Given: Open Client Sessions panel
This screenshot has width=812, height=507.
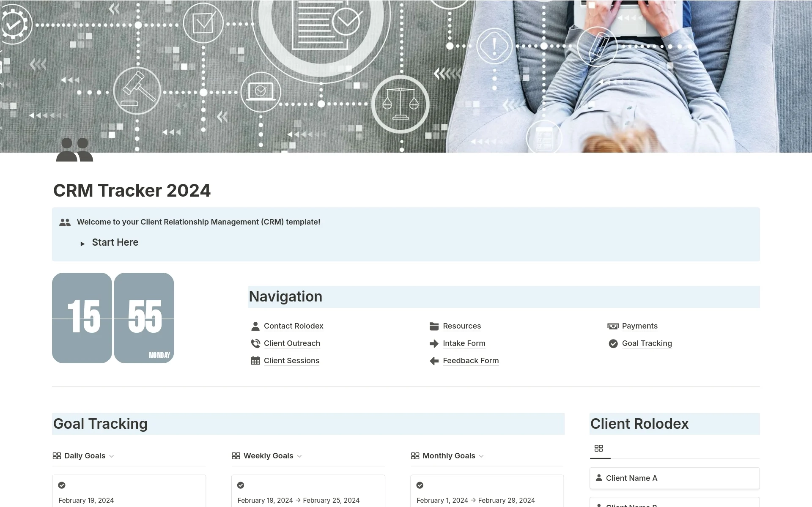Looking at the screenshot, I should click(291, 360).
